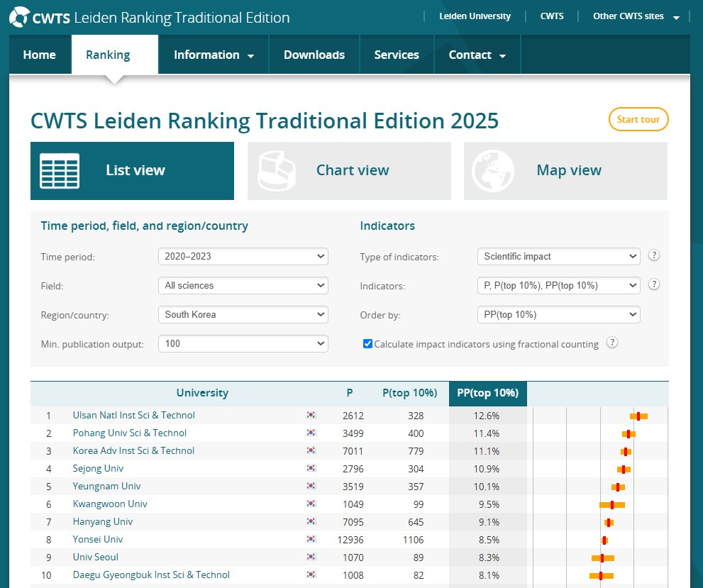Open the Time period dropdown

(x=243, y=256)
